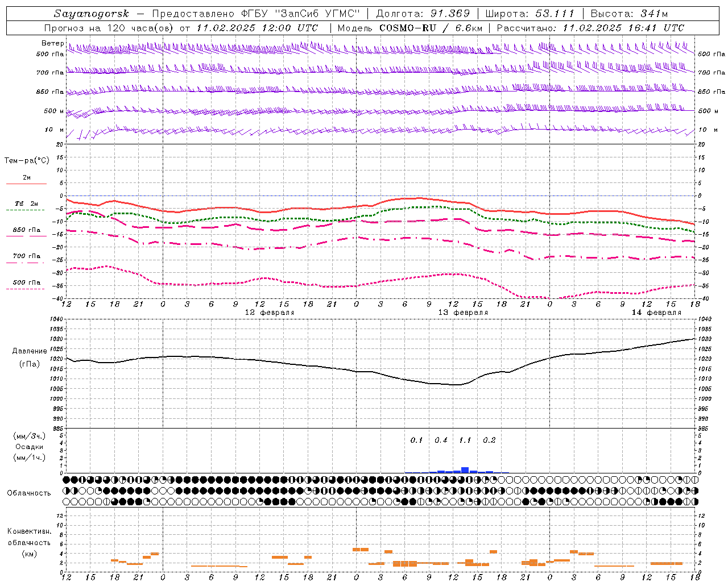728x582 pixels.
Task: Click the Sayanogorsk station title
Action: 92,14
